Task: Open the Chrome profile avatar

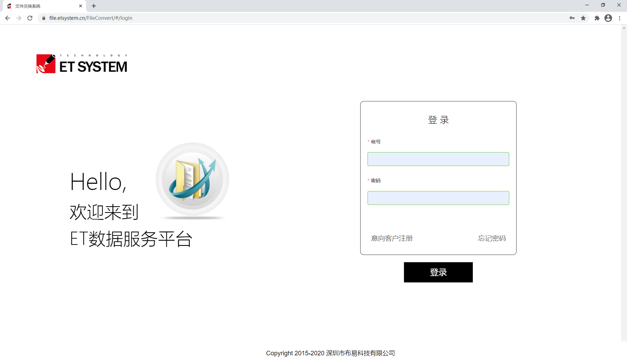Action: click(608, 18)
